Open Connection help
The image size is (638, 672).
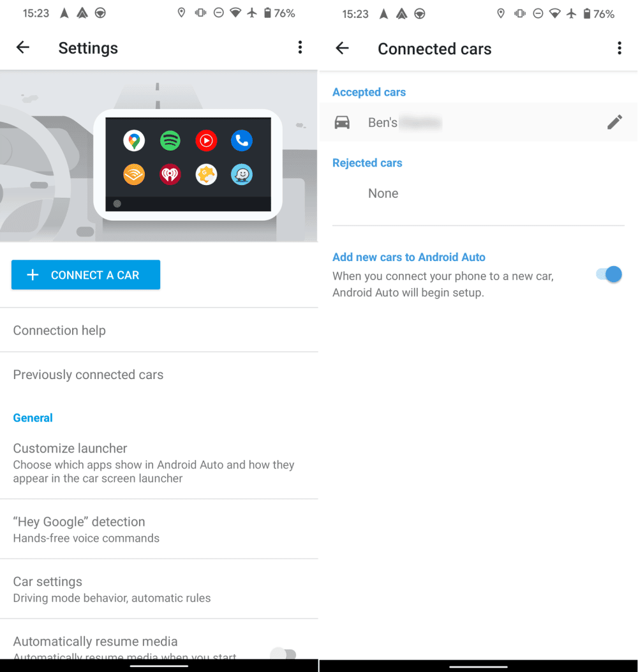point(59,330)
